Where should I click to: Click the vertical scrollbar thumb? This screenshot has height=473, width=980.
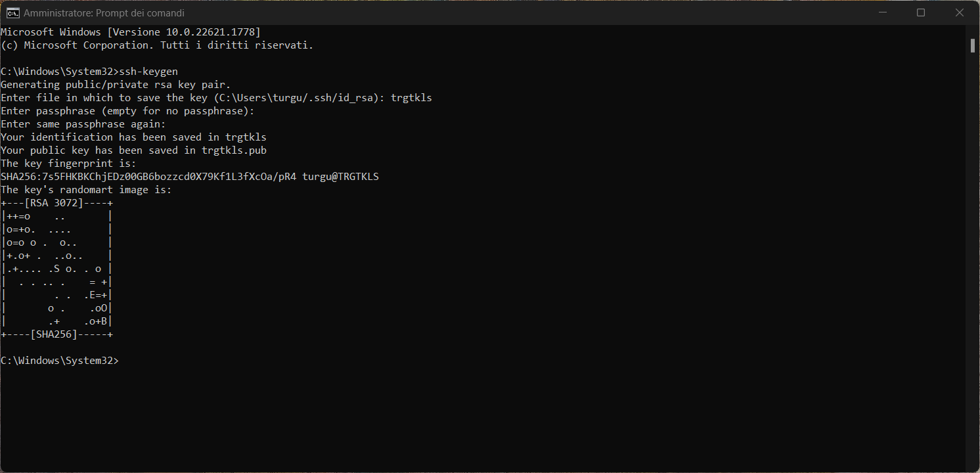pos(972,45)
